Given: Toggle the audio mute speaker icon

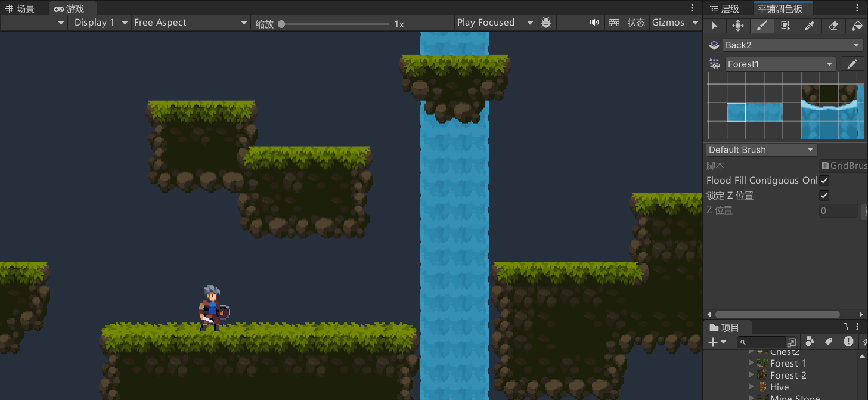Looking at the screenshot, I should (x=594, y=23).
